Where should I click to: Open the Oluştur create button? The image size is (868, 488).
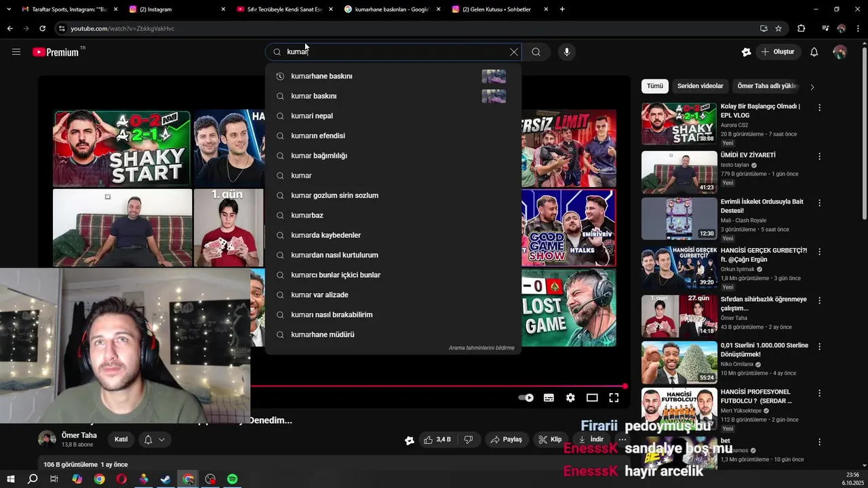point(778,52)
